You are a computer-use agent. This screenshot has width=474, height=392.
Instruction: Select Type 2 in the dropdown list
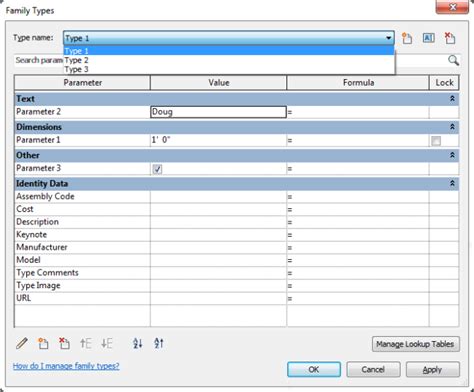[229, 60]
